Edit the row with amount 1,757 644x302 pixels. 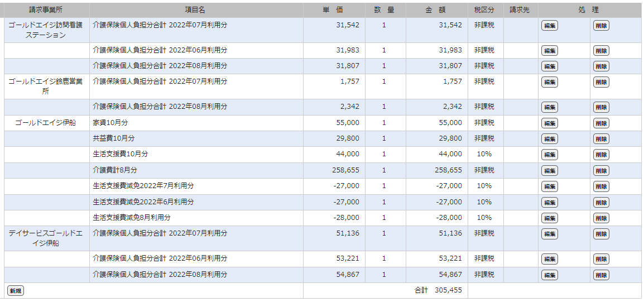click(549, 82)
